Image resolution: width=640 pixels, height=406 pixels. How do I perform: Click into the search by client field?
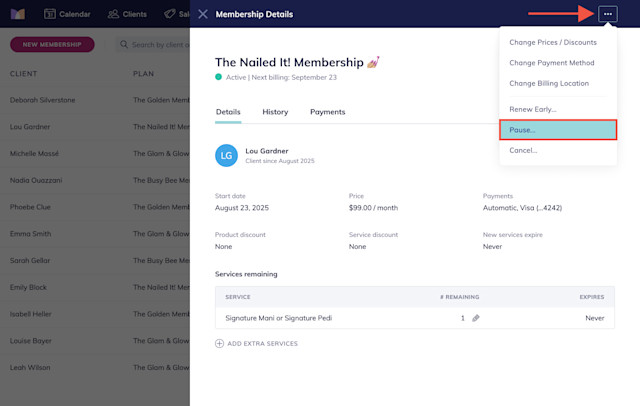pyautogui.click(x=153, y=44)
